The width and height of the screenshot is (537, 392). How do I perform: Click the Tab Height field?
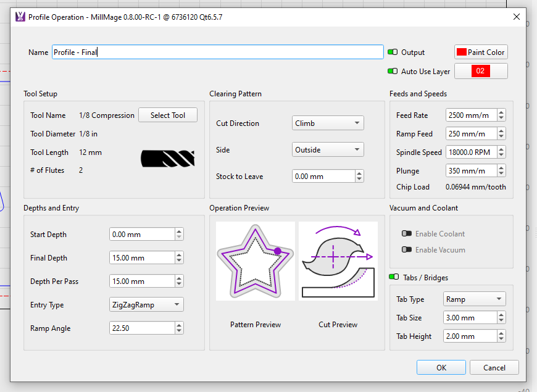pyautogui.click(x=470, y=336)
